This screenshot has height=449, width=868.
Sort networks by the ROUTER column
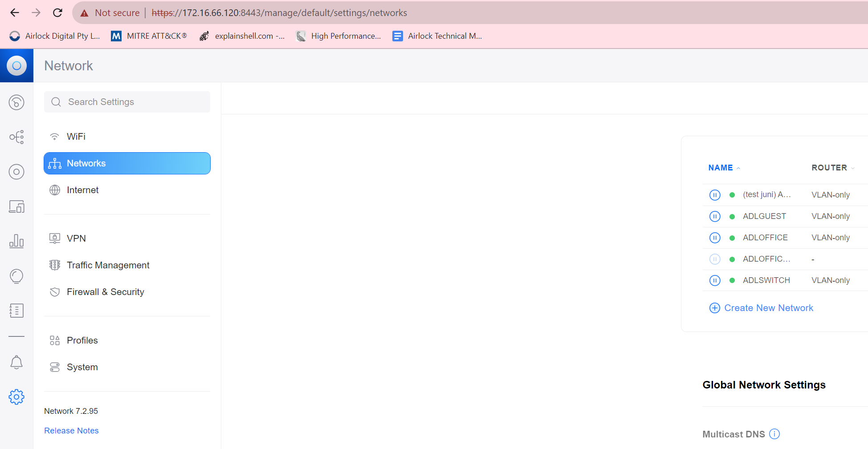click(829, 168)
